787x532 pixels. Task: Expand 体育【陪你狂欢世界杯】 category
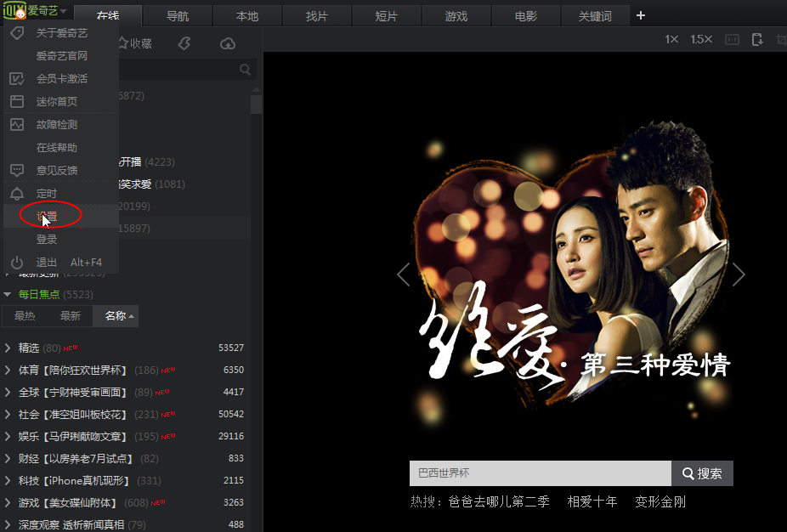click(8, 371)
